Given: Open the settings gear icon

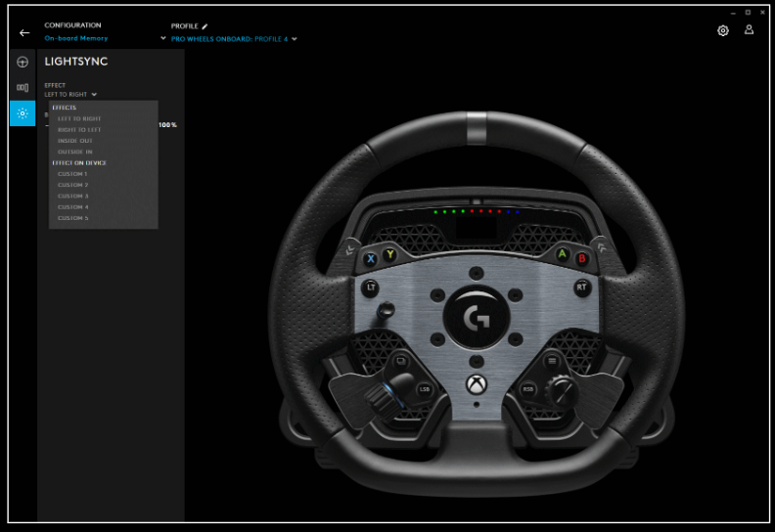Looking at the screenshot, I should tap(723, 30).
